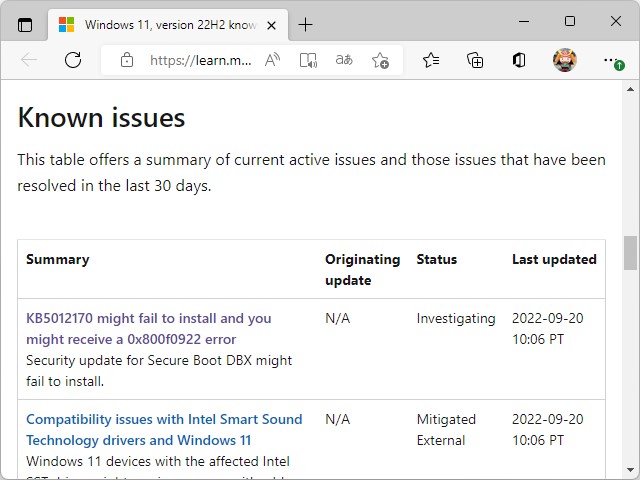Viewport: 640px width, 480px height.
Task: Select the Investigating status cell
Action: coord(456,318)
